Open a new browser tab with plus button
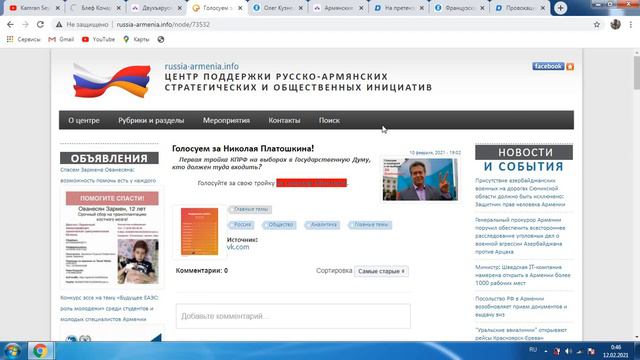Viewport: 640px width, 360px height. tap(560, 8)
